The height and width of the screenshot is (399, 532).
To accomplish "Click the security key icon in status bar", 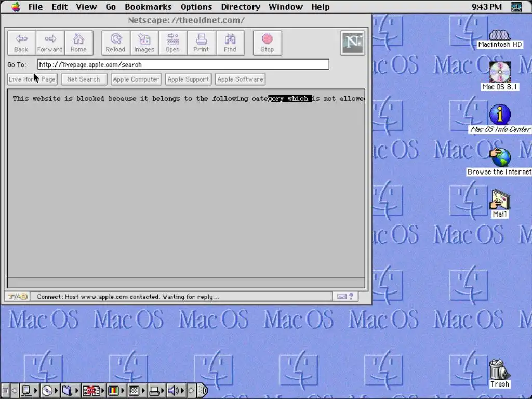I will tap(17, 297).
